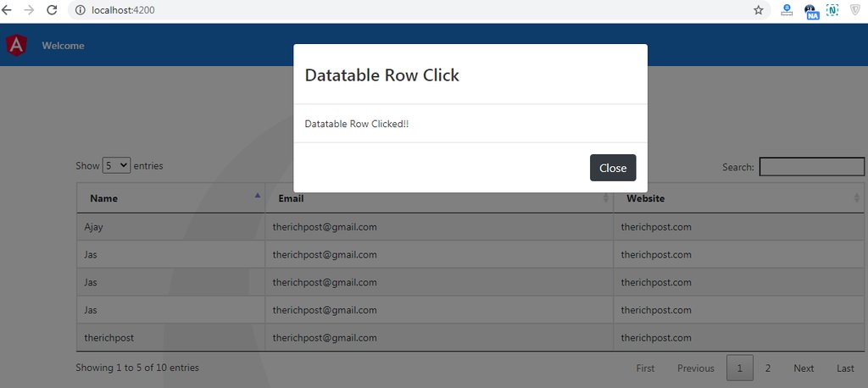This screenshot has height=388, width=868.
Task: Click the Angular logo in the header
Action: [17, 45]
